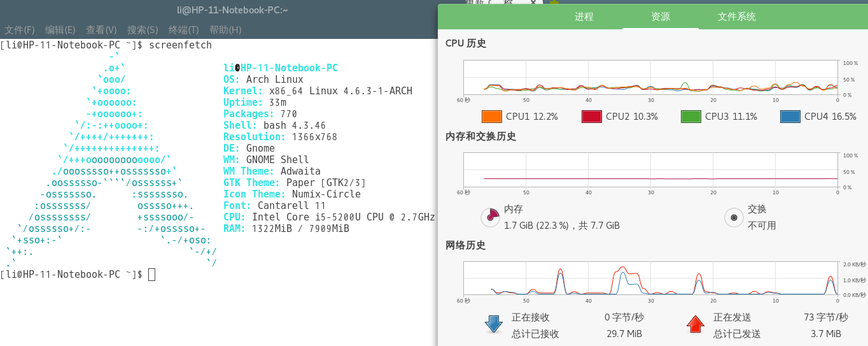Image resolution: width=868 pixels, height=346 pixels.
Task: Click the DE: Gnome line
Action: tap(249, 148)
